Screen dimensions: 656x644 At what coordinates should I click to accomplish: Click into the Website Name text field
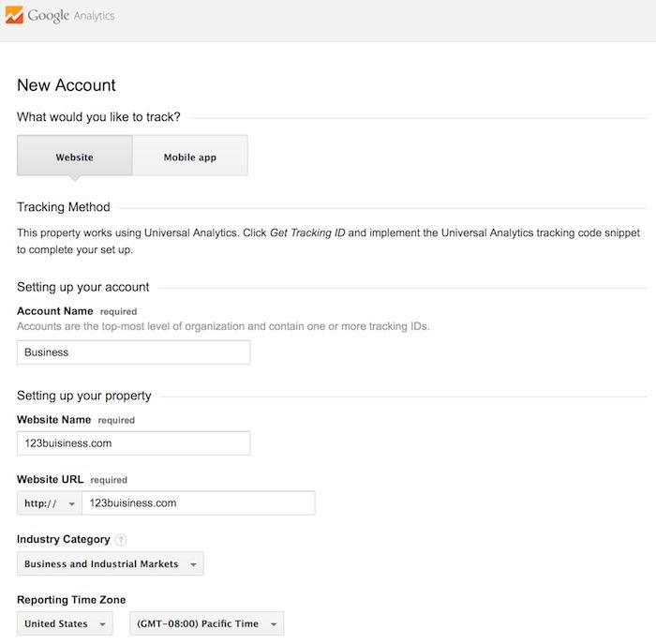[x=134, y=443]
